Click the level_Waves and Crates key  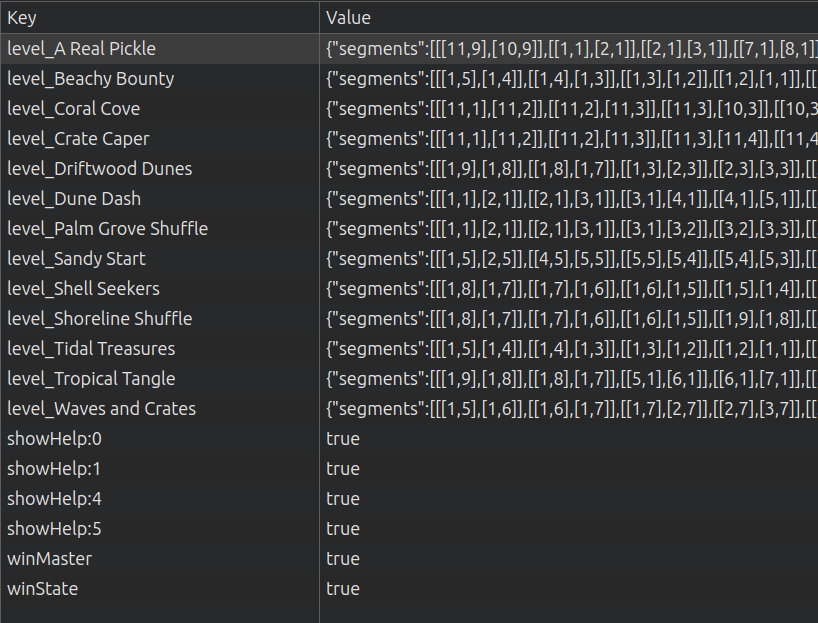click(102, 408)
